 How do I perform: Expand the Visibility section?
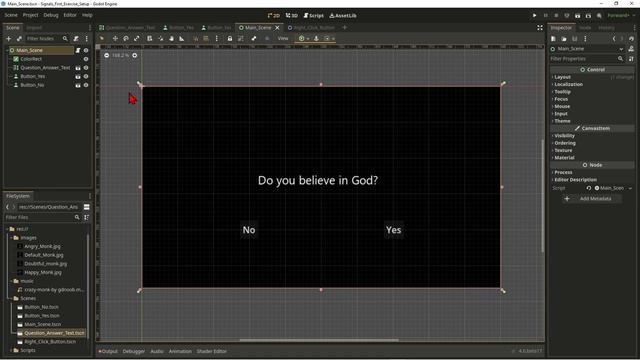[564, 136]
